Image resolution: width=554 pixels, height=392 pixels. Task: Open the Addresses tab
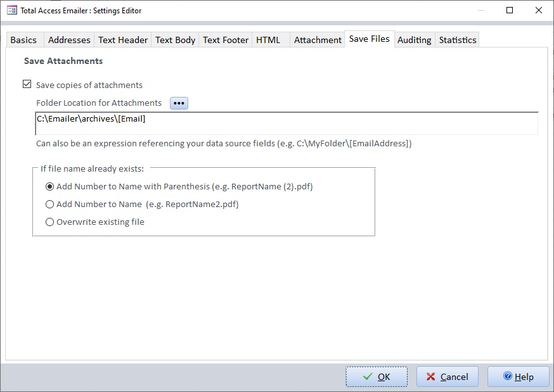[69, 40]
